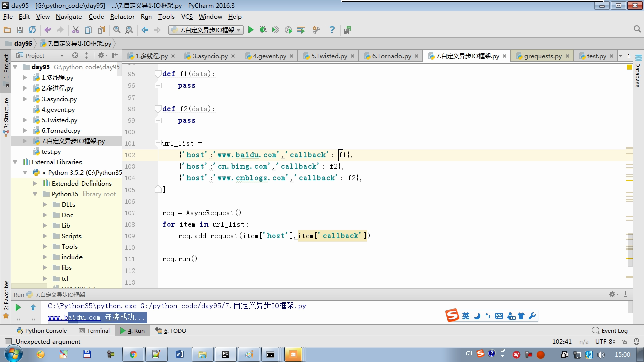Toggle the Project tool window side button
644x362 pixels.
pos(6,68)
